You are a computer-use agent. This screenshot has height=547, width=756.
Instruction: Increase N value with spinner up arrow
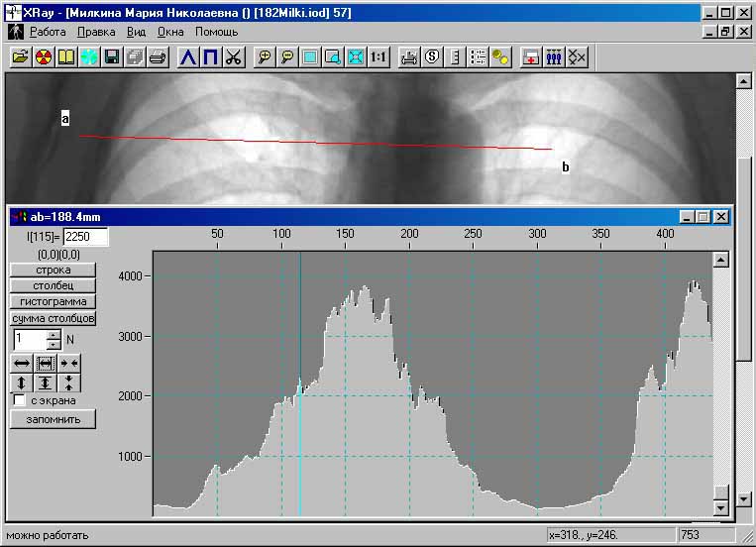tap(54, 334)
